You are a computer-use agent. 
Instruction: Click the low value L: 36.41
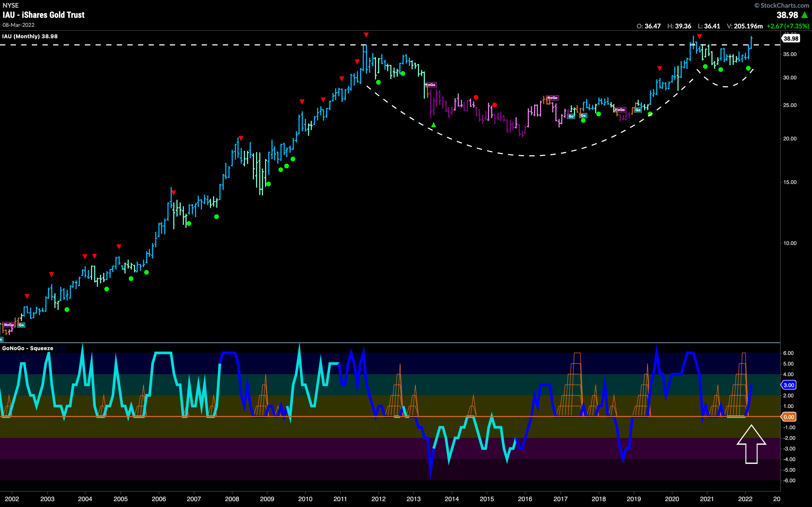[x=709, y=26]
